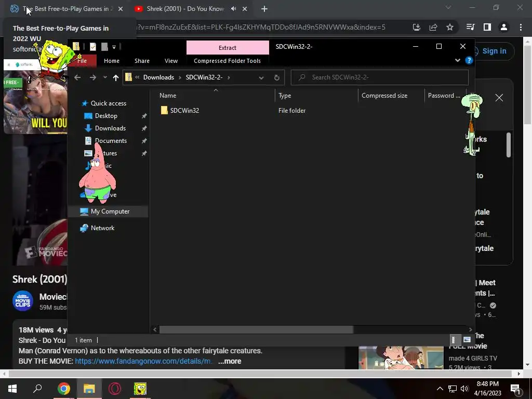
Task: Install app icon in Chrome address bar
Action: 417,27
